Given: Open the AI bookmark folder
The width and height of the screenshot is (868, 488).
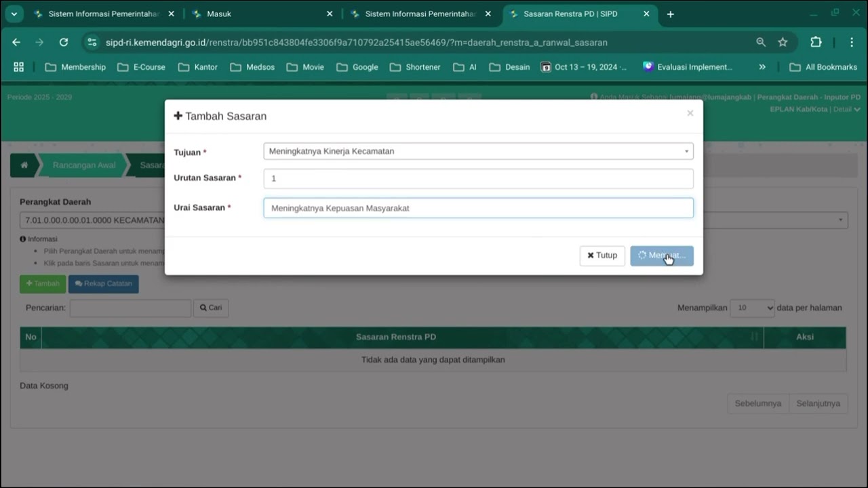Looking at the screenshot, I should (x=465, y=67).
